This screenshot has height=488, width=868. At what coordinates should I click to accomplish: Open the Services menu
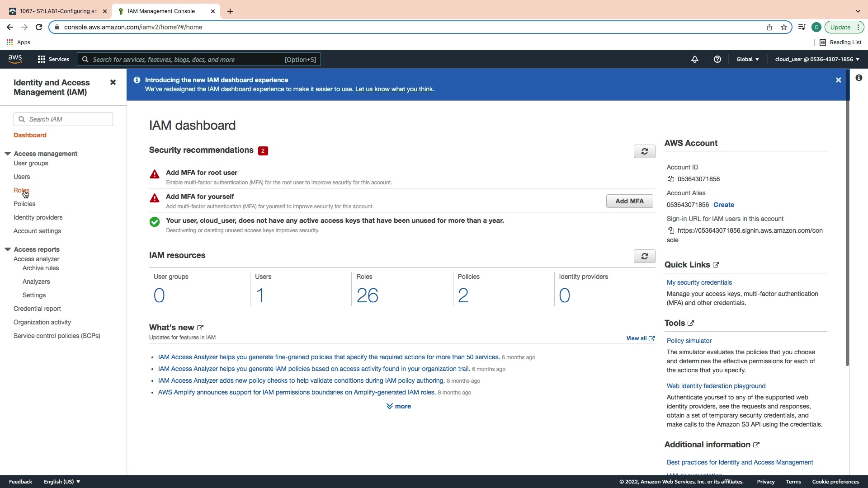click(x=53, y=59)
